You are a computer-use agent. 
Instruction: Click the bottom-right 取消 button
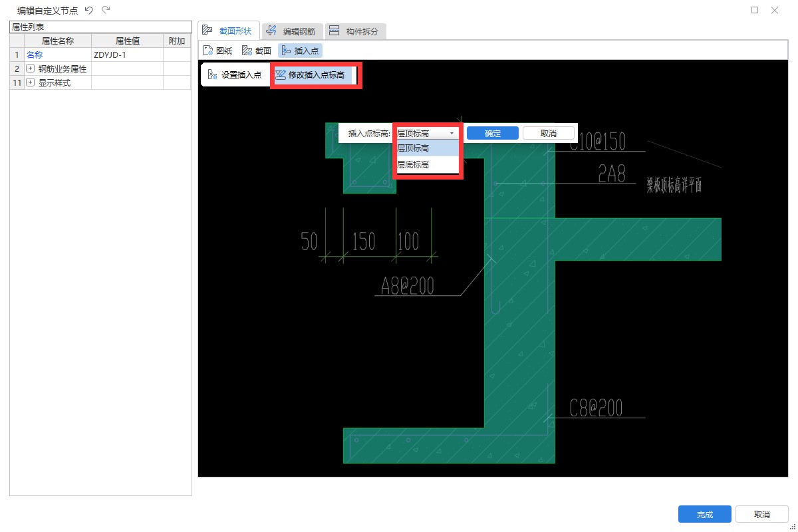(x=762, y=514)
